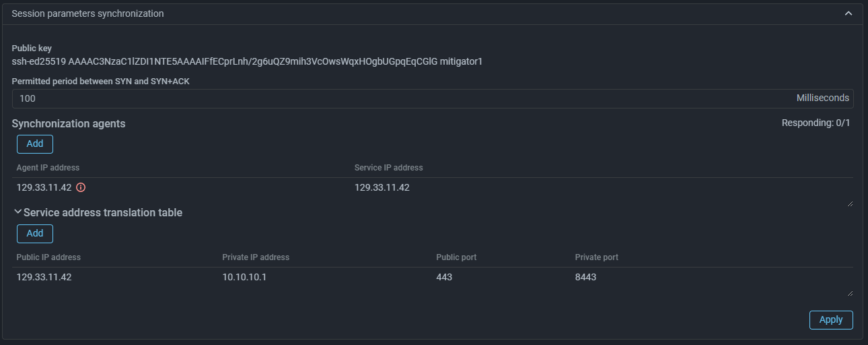Click the warning icon beside agent IP 129.33.11.42

(x=81, y=187)
